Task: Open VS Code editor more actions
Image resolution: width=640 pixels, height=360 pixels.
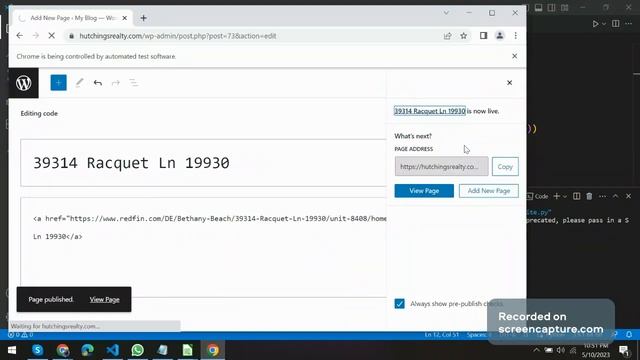Action: point(628,24)
